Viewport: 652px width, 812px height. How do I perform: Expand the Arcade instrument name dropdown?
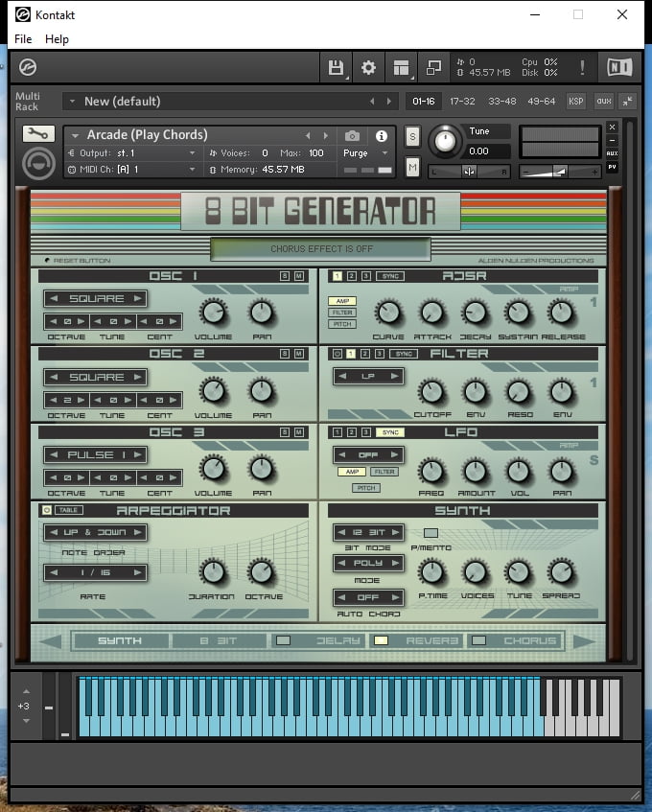tap(75, 136)
